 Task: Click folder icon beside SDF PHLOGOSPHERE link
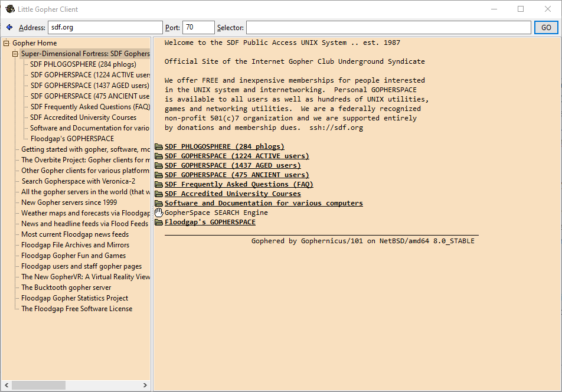pos(159,146)
